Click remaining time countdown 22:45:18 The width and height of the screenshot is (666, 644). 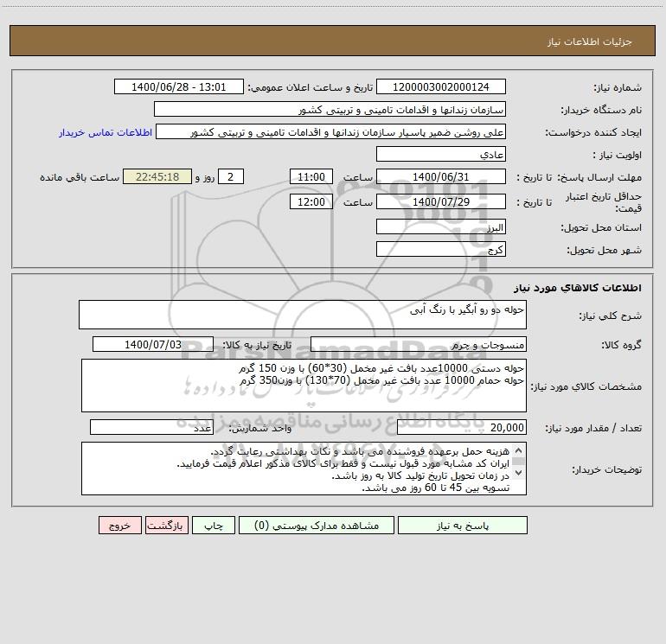(157, 176)
